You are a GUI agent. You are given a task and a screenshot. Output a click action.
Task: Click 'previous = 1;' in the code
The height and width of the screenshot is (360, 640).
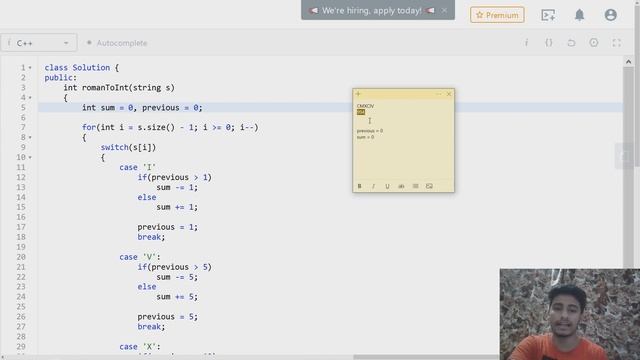168,227
